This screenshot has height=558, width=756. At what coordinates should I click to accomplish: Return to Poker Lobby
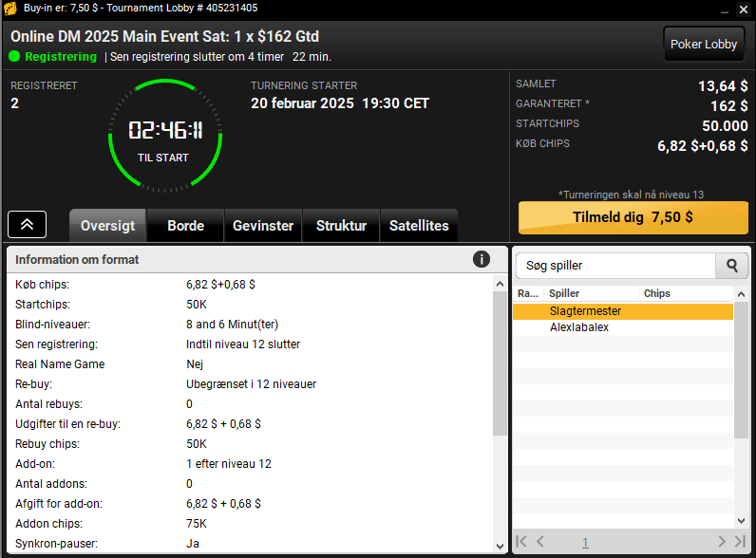[703, 44]
